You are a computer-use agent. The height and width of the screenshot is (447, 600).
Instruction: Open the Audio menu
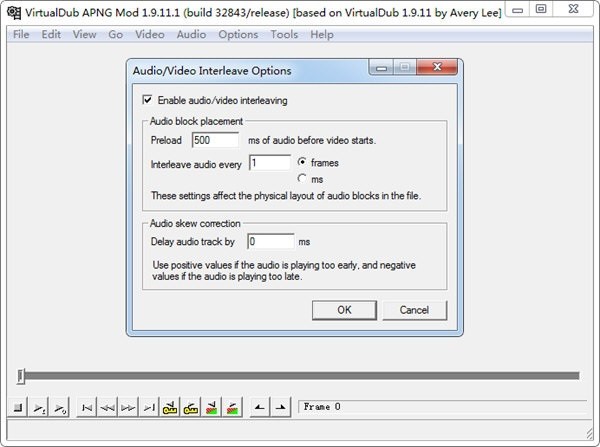[191, 34]
